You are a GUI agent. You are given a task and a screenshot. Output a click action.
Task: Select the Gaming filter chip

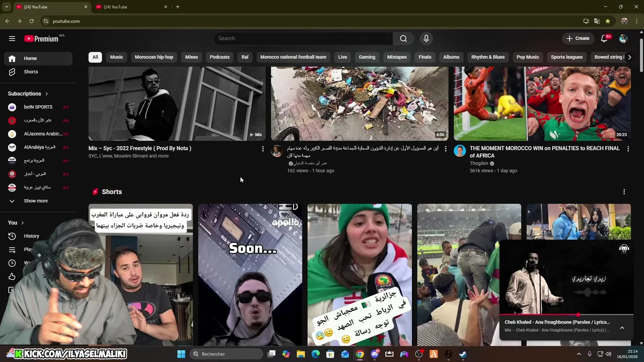[x=367, y=57]
